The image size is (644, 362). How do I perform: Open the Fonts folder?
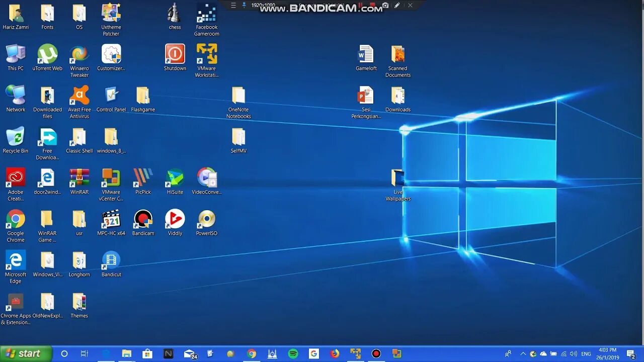coord(47,17)
